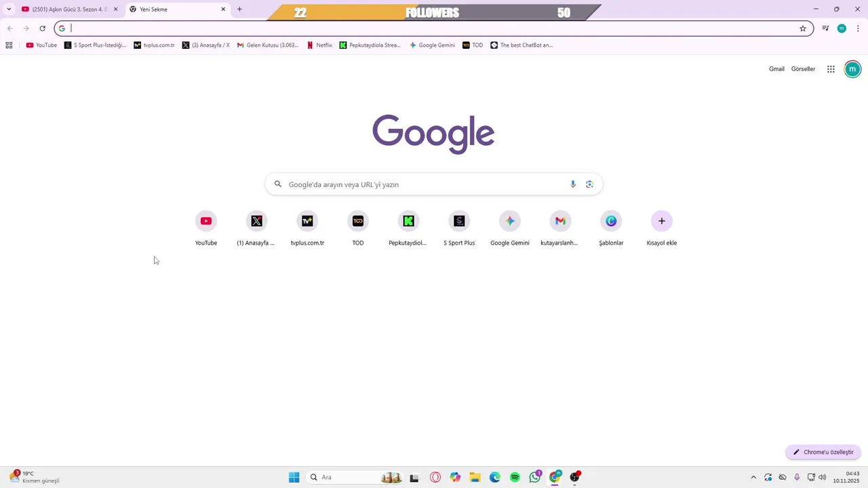Open the S Sport Plus bookmark
This screenshot has height=488, width=868.
(96, 45)
